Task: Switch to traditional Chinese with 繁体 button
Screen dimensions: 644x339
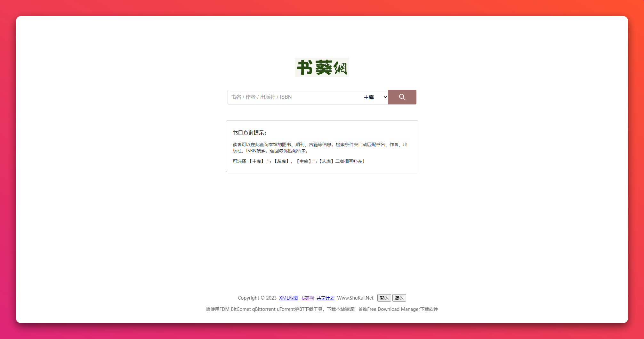Action: coord(384,298)
